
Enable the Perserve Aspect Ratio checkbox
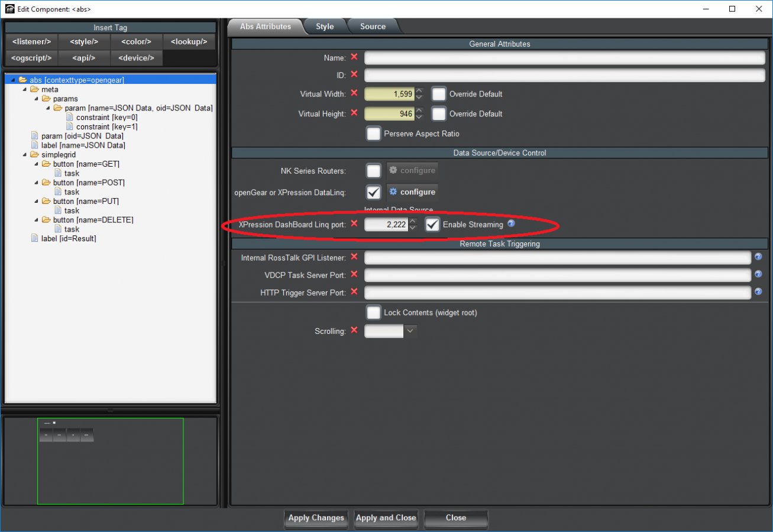[373, 134]
